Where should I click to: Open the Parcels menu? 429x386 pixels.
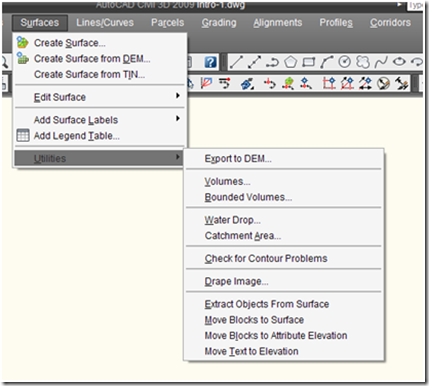point(167,23)
